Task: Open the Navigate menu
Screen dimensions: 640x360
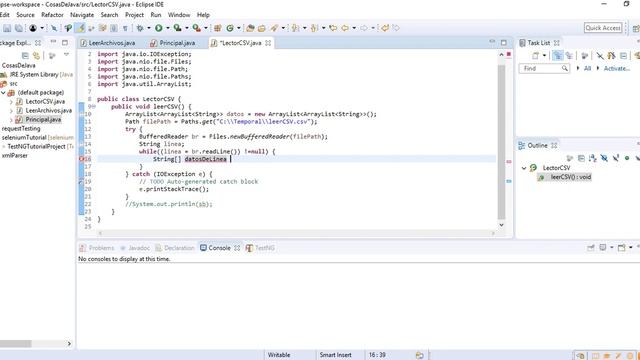Action: click(x=82, y=15)
